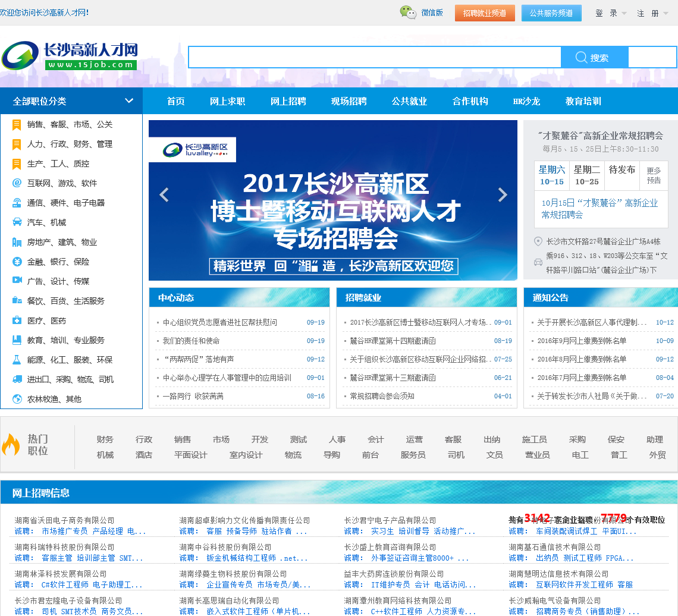
Task: Click the flask icon for 能源、化工、服装、环保
Action: click(x=17, y=360)
